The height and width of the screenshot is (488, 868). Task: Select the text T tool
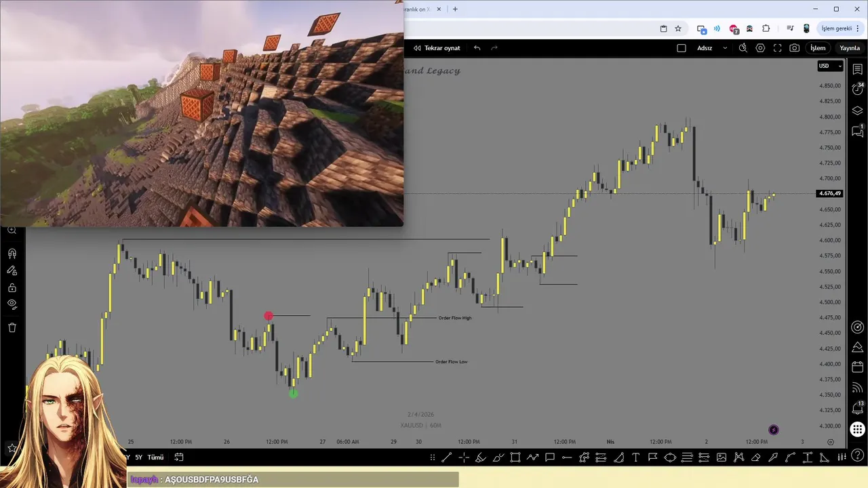635,457
